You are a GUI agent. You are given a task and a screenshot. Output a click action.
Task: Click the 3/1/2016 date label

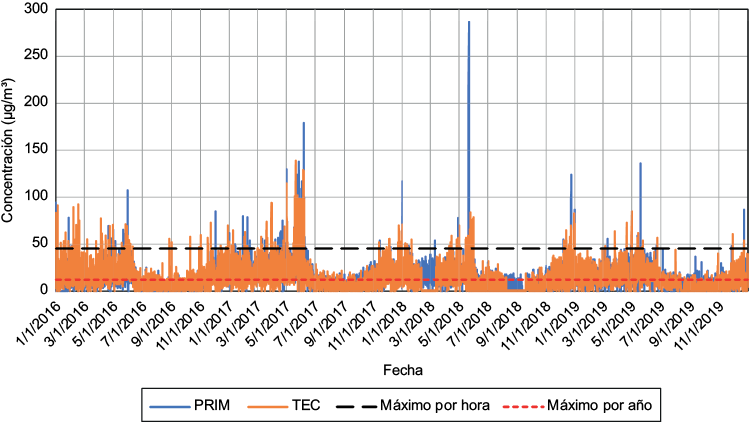pos(66,322)
